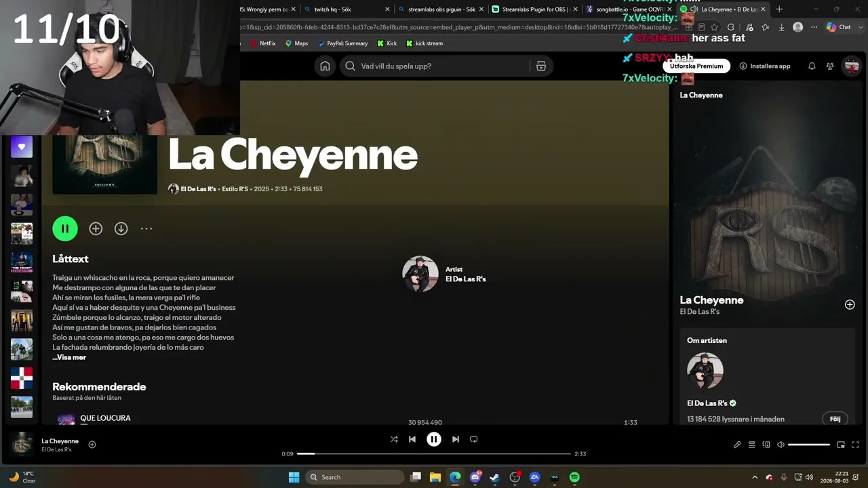Skip to the previous track
The width and height of the screenshot is (868, 488).
[412, 439]
